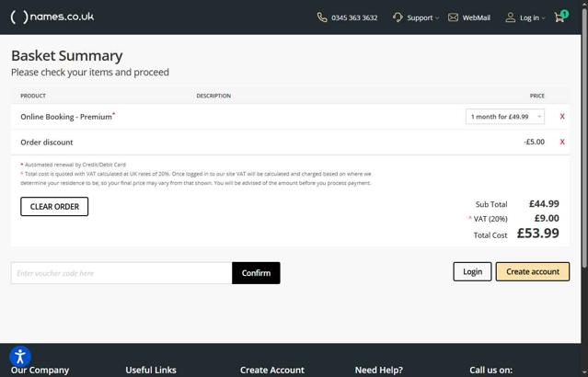Screen dimensions: 588x377
Task: Click the 'Our Company' footer heading
Action: click(x=40, y=371)
